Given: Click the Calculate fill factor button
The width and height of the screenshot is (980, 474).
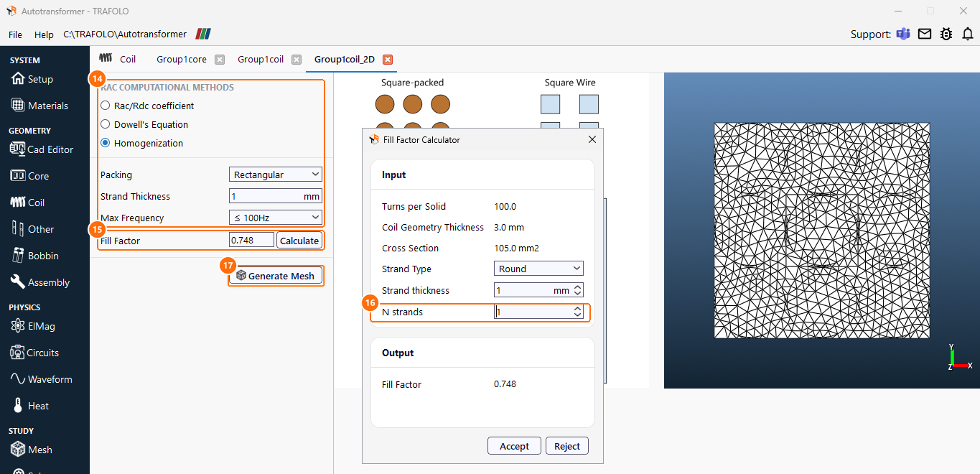Looking at the screenshot, I should click(299, 241).
